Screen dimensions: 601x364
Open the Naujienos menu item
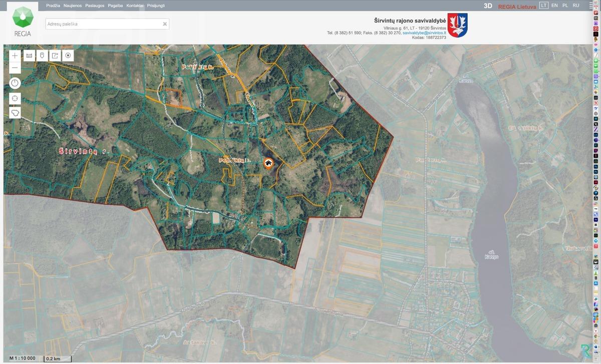point(73,6)
